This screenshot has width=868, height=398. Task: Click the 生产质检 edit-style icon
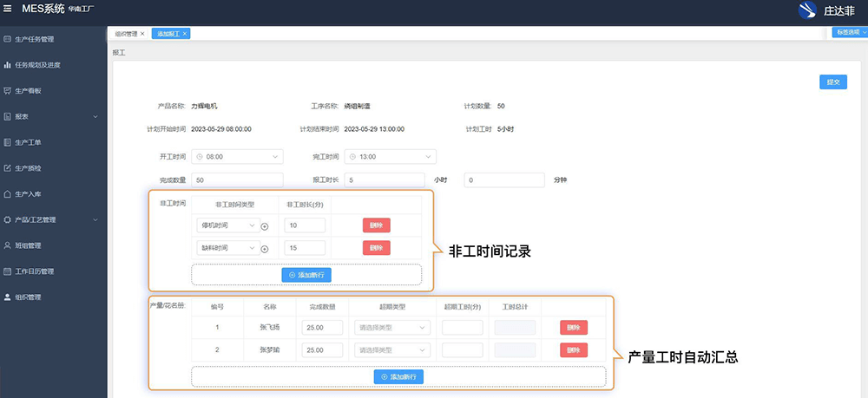click(7, 168)
